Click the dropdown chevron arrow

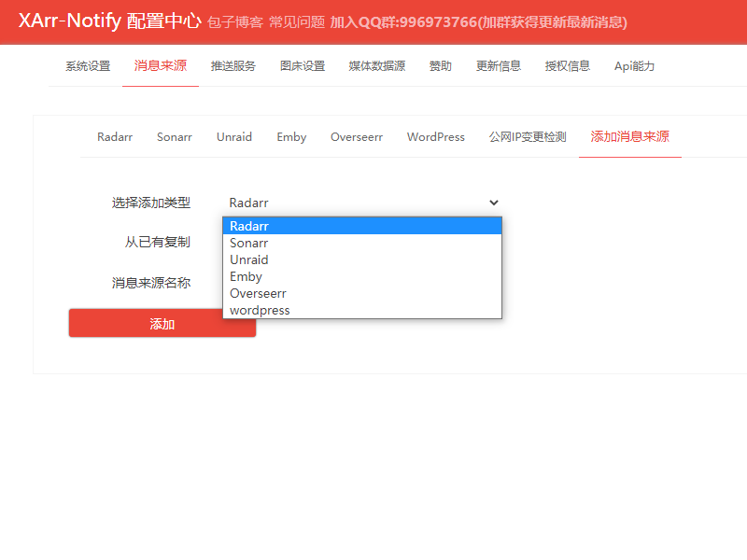pyautogui.click(x=493, y=203)
